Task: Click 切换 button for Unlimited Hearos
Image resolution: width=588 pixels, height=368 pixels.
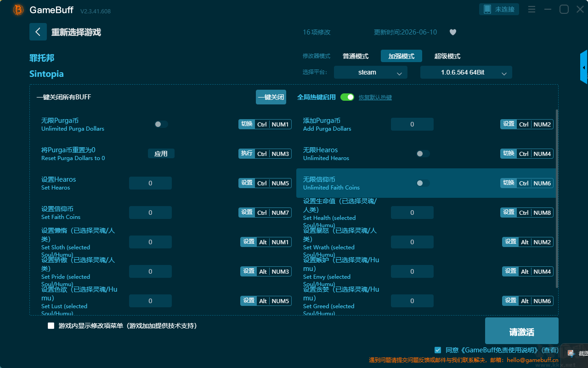Action: coord(509,154)
